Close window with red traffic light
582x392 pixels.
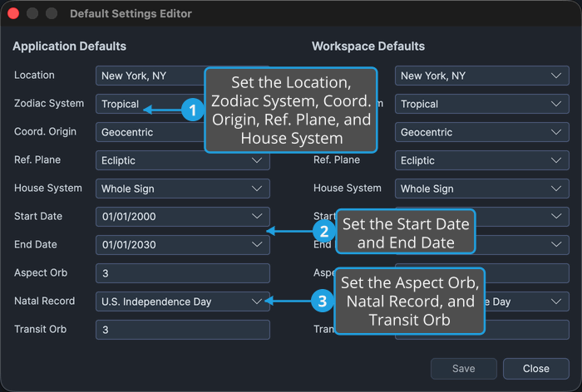point(13,13)
